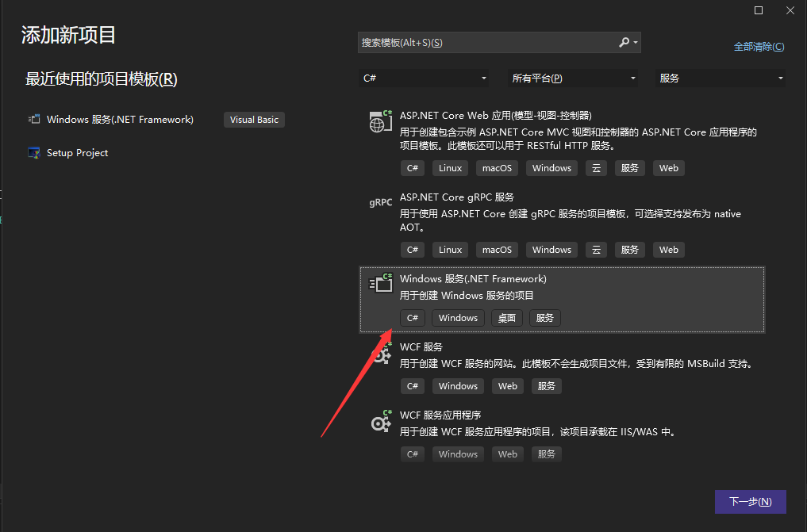Click 桌面 tag under Windows 服务
The image size is (807, 532).
[x=507, y=318]
